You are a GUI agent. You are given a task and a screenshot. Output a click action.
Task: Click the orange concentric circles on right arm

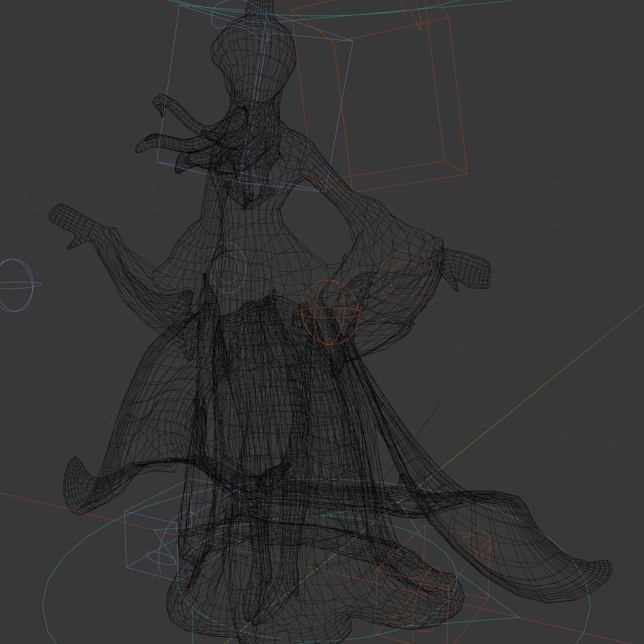pyautogui.click(x=407, y=279)
